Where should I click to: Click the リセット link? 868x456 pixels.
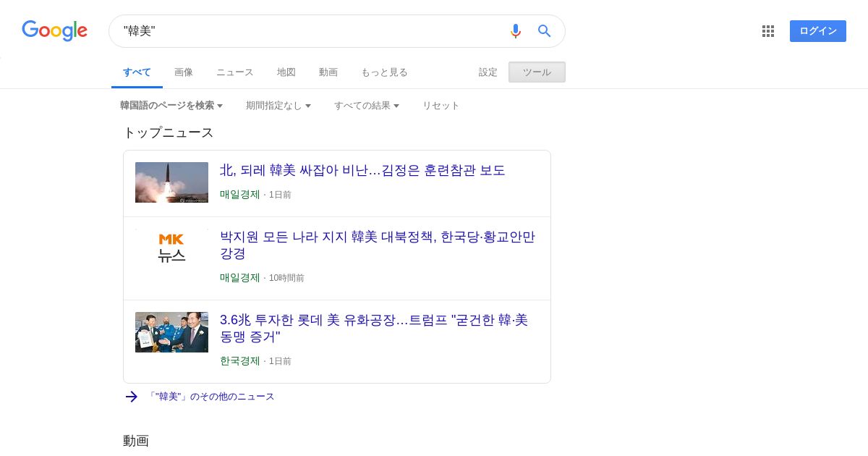tap(441, 106)
